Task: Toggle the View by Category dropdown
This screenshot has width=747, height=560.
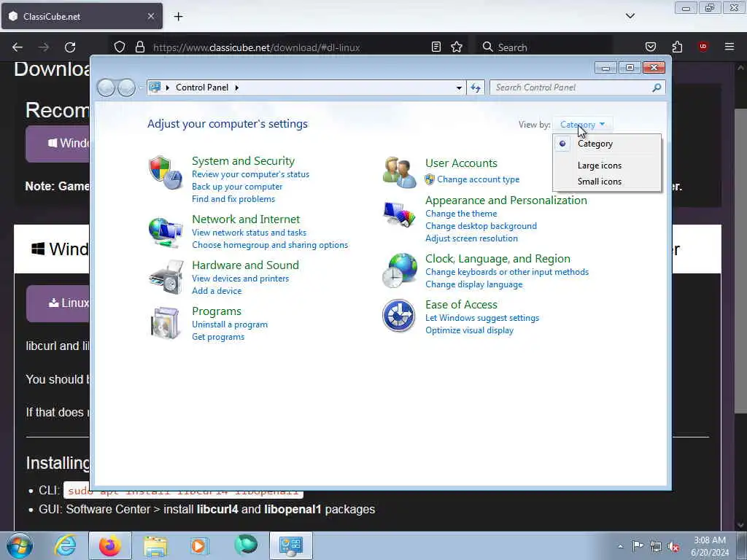Action: [x=582, y=124]
